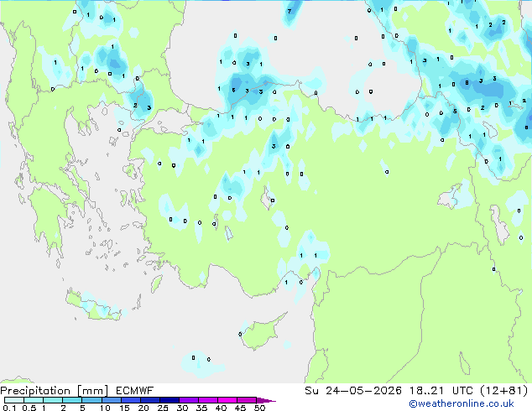Select the 35–40 mm legend color swatch

click(208, 400)
